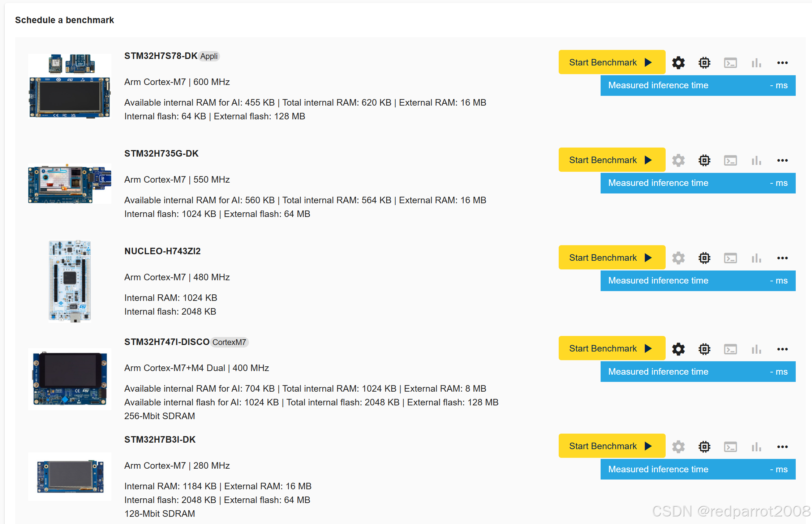This screenshot has height=524, width=812.
Task: View bar chart results for STM32H747I-DISCO
Action: 756,349
